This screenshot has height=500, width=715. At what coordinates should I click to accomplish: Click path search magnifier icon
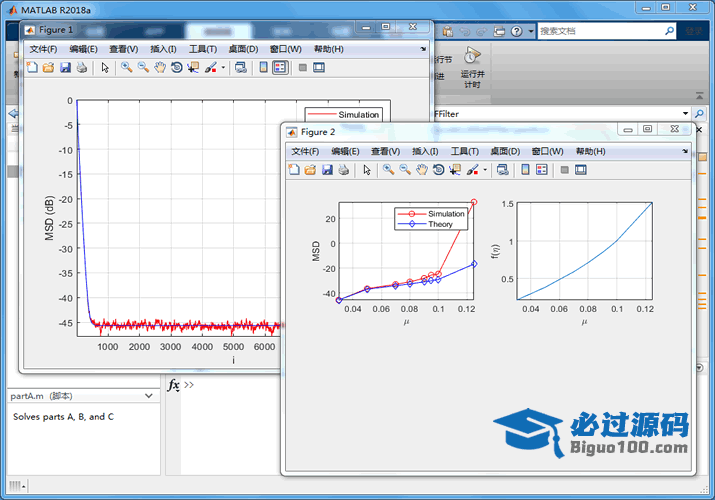pos(699,113)
